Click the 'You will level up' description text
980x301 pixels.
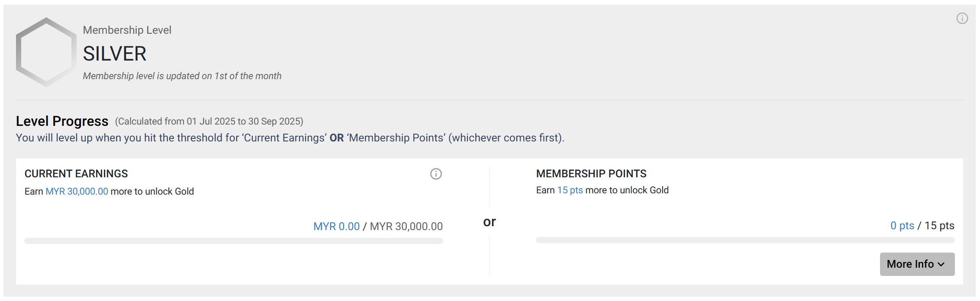tap(290, 138)
